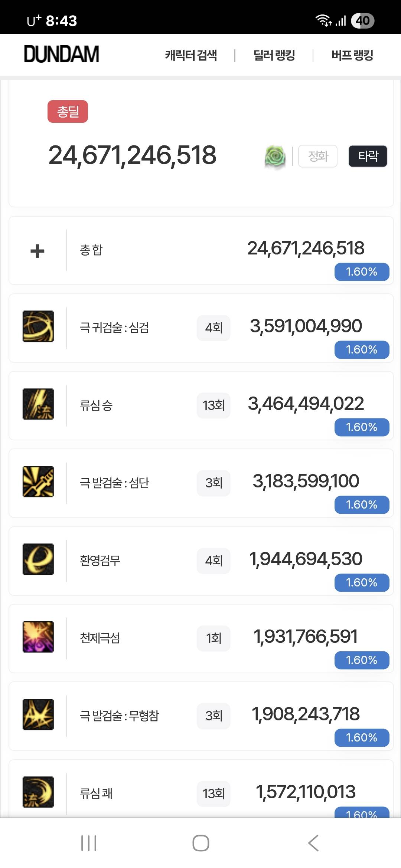Screen dimensions: 401x868
Task: Tap the 환영검무 skill icon
Action: click(38, 559)
